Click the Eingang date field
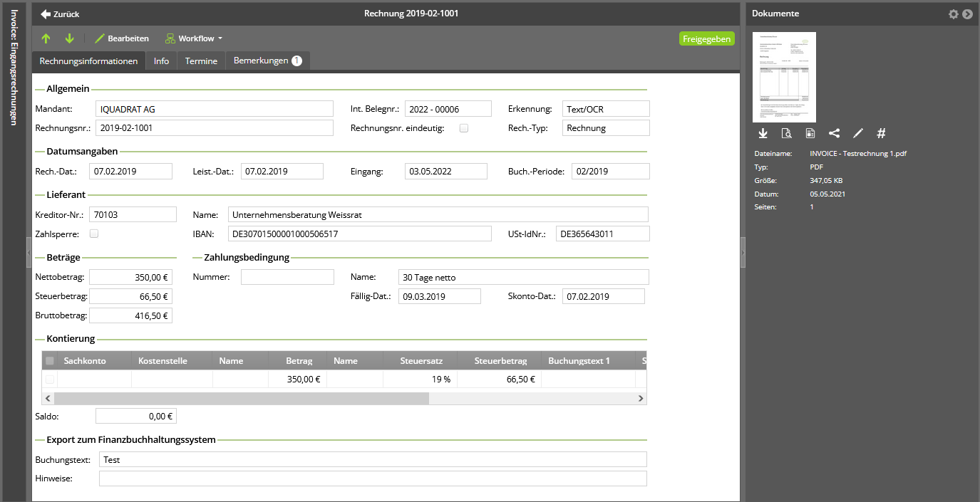980x502 pixels. [x=446, y=171]
